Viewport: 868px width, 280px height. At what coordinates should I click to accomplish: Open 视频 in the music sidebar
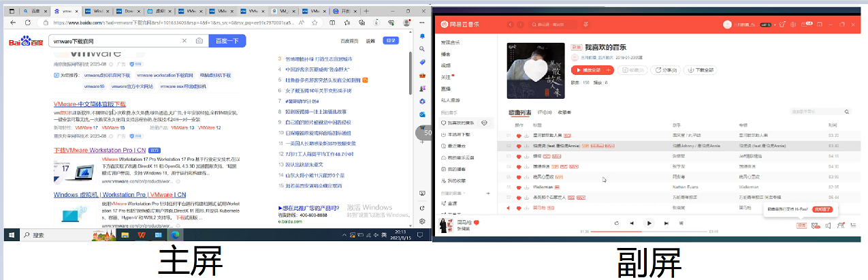coord(446,65)
